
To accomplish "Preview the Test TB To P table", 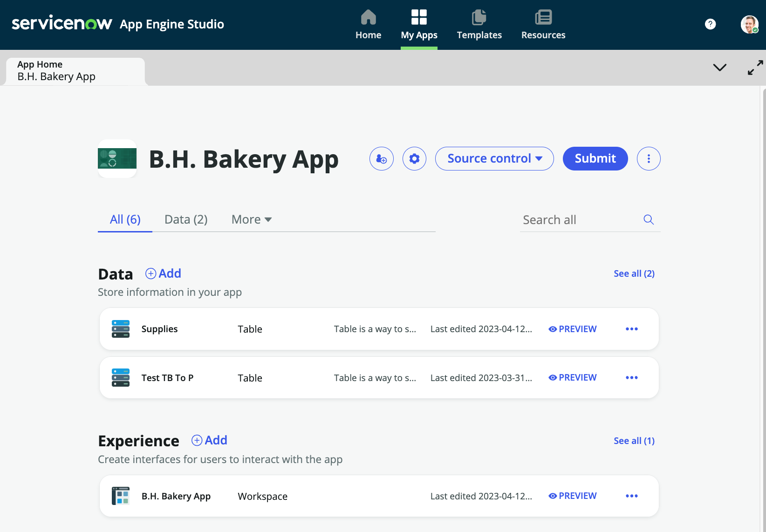I will (x=573, y=377).
